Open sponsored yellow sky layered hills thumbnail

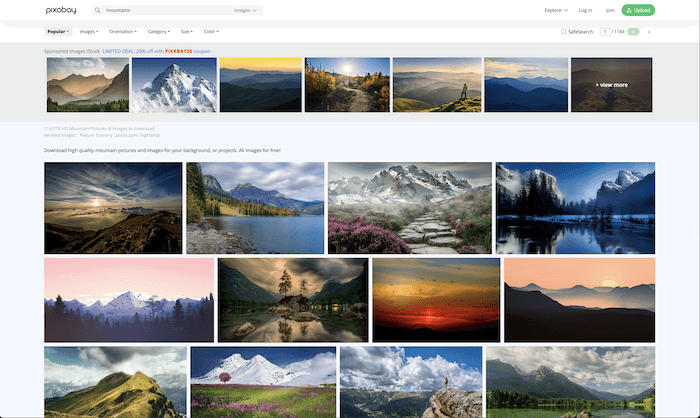point(261,85)
